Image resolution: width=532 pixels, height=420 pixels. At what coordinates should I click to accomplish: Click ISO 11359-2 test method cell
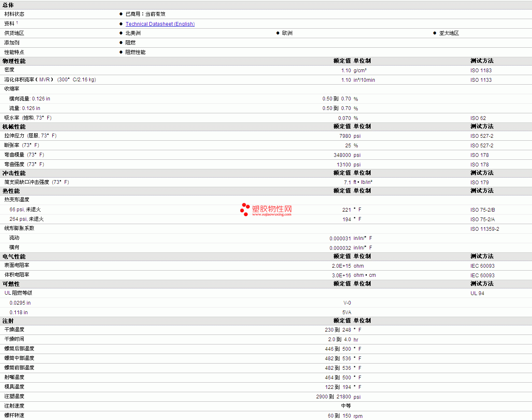(x=485, y=229)
